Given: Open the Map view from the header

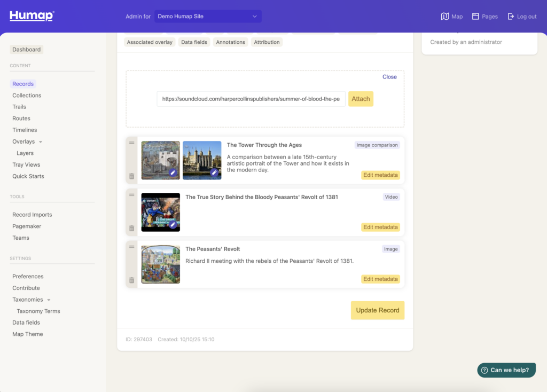Looking at the screenshot, I should pyautogui.click(x=451, y=17).
